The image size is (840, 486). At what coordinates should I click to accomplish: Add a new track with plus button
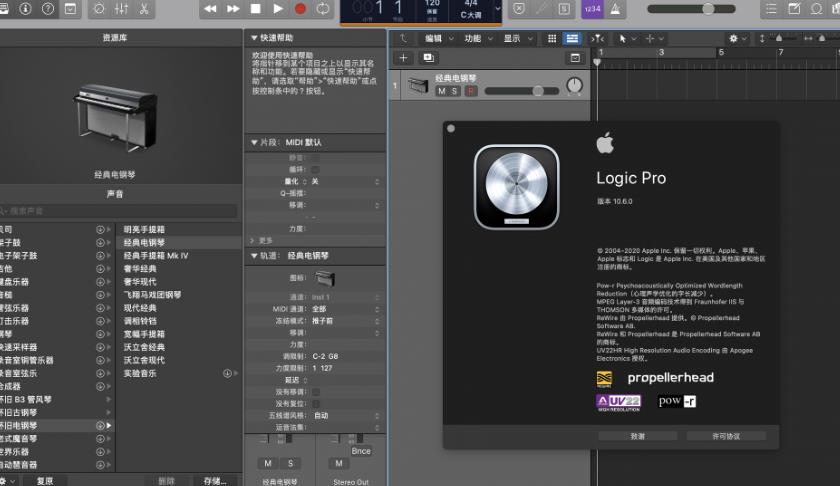tap(403, 58)
